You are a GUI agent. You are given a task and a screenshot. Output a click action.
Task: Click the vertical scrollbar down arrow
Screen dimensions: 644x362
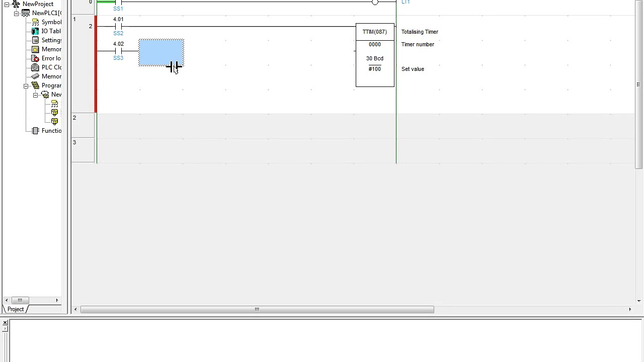(x=639, y=301)
